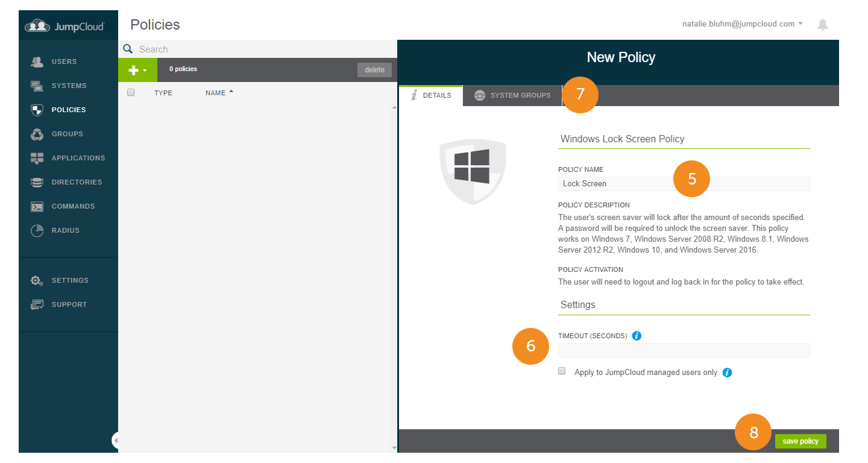The image size is (868, 463).
Task: Click the Timeout (seconds) input field
Action: coord(684,350)
